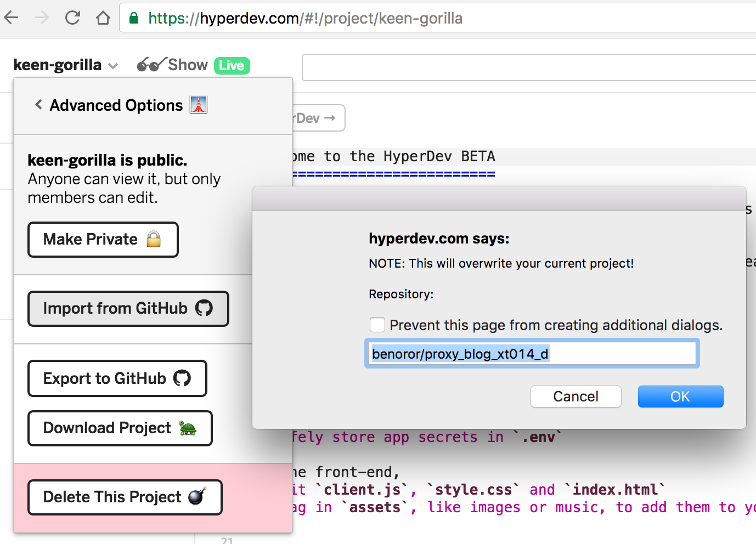
Task: Click the Delete This Project button
Action: point(125,497)
